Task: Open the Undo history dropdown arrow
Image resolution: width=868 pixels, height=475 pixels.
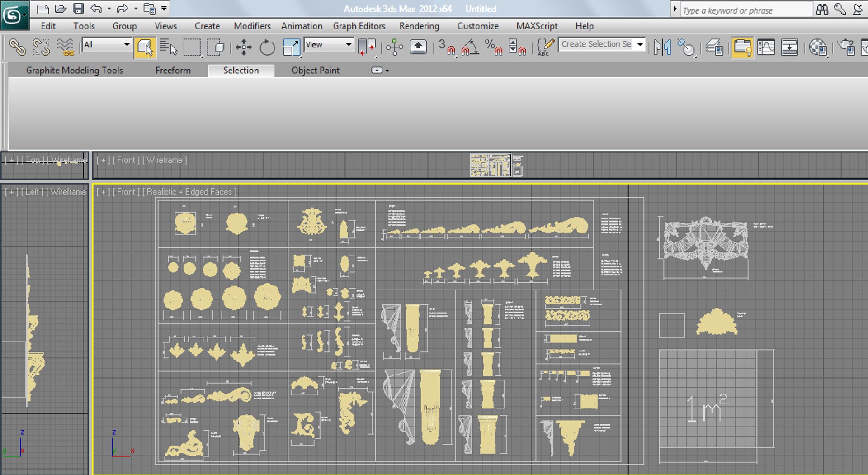Action: pyautogui.click(x=109, y=9)
